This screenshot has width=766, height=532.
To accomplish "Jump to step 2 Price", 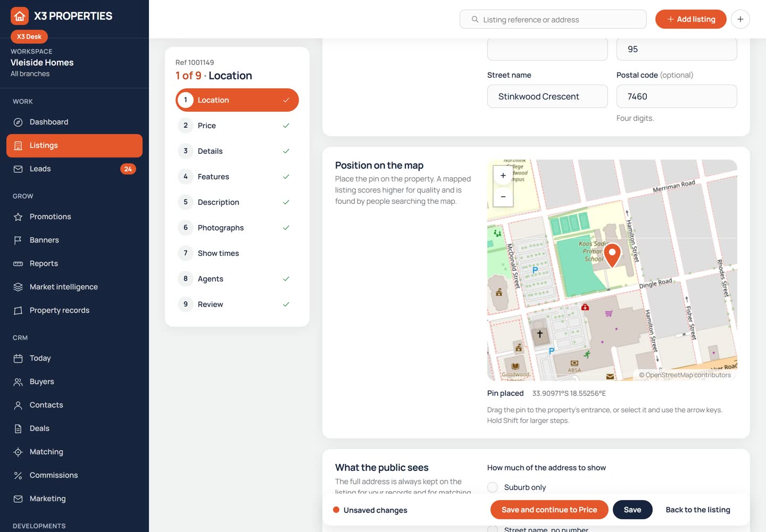I will 237,126.
